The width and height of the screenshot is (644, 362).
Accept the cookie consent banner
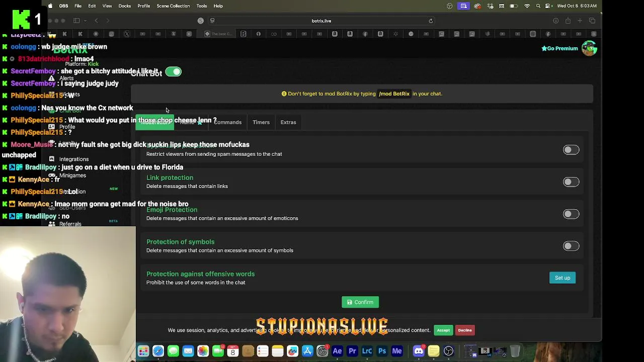[443, 330]
